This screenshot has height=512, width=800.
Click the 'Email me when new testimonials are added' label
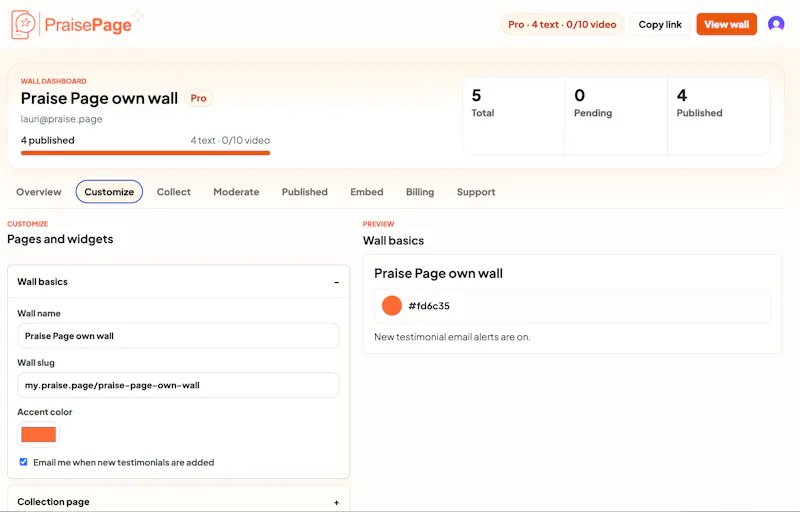tap(123, 463)
